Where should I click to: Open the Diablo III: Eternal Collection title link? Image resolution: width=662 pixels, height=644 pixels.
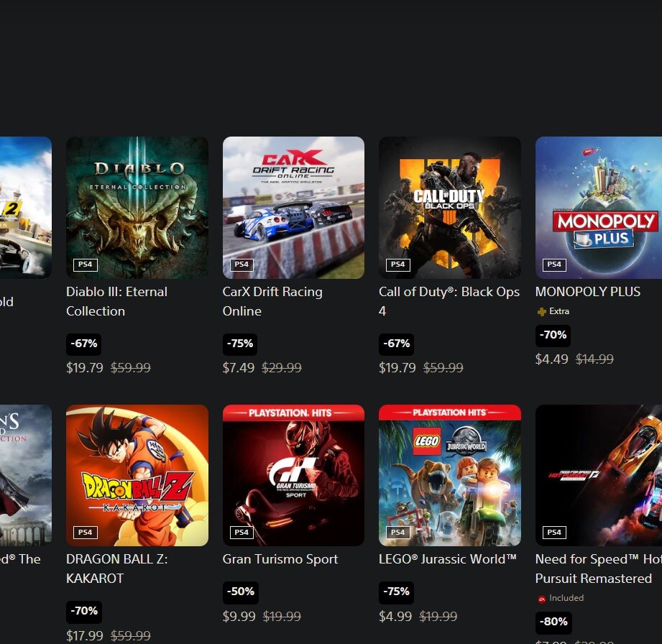coord(117,302)
